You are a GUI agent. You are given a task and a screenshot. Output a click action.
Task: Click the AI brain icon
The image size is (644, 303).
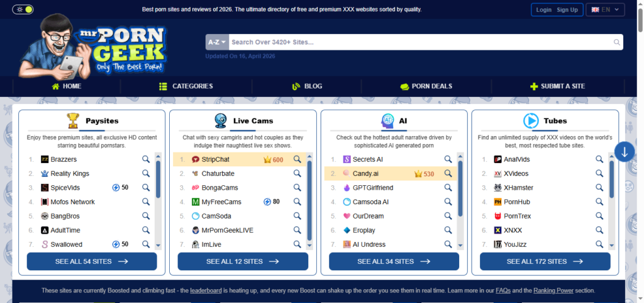tap(387, 121)
